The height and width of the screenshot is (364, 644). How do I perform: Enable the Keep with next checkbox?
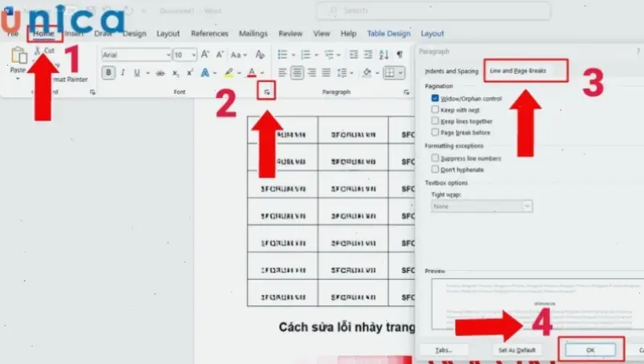point(435,109)
